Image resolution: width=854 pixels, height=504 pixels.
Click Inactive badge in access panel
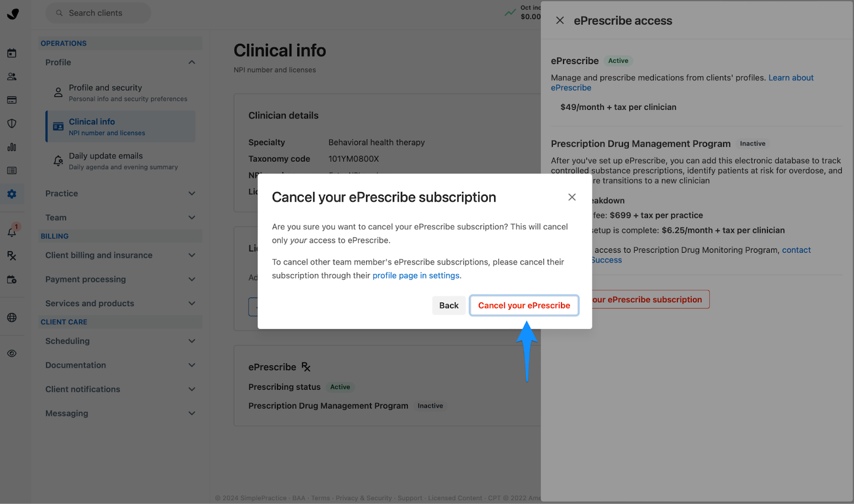[x=753, y=143]
